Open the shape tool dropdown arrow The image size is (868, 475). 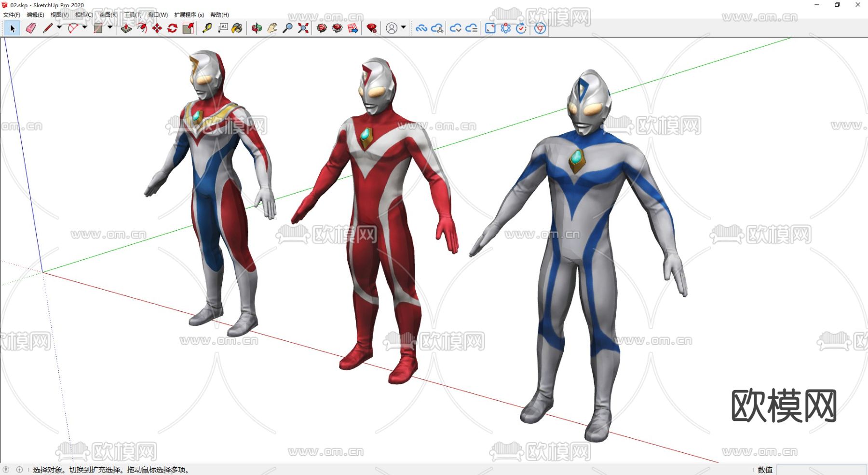coord(110,28)
